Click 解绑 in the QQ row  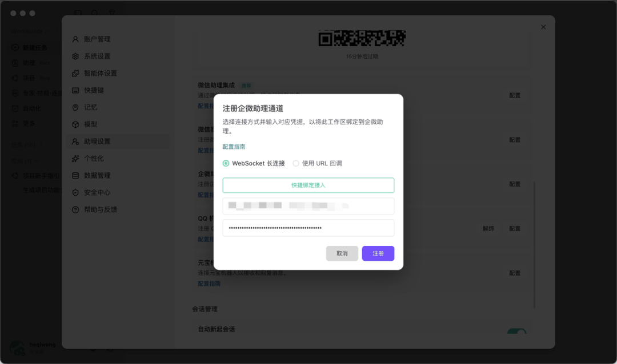pyautogui.click(x=488, y=228)
